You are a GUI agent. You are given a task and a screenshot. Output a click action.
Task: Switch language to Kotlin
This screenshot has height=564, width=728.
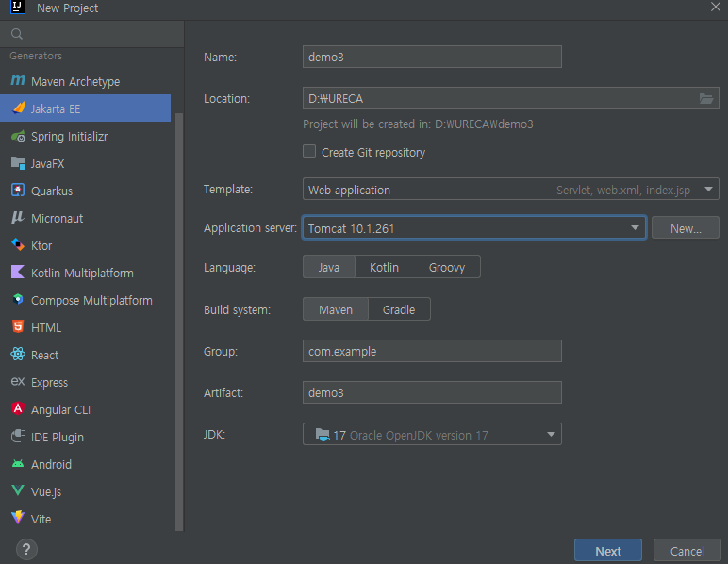384,267
